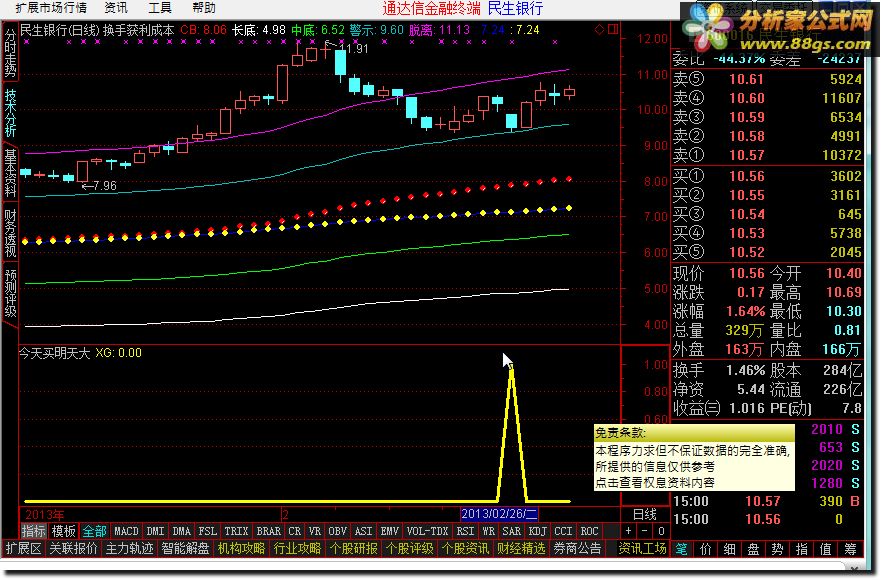Select the 指标 tab

click(33, 531)
